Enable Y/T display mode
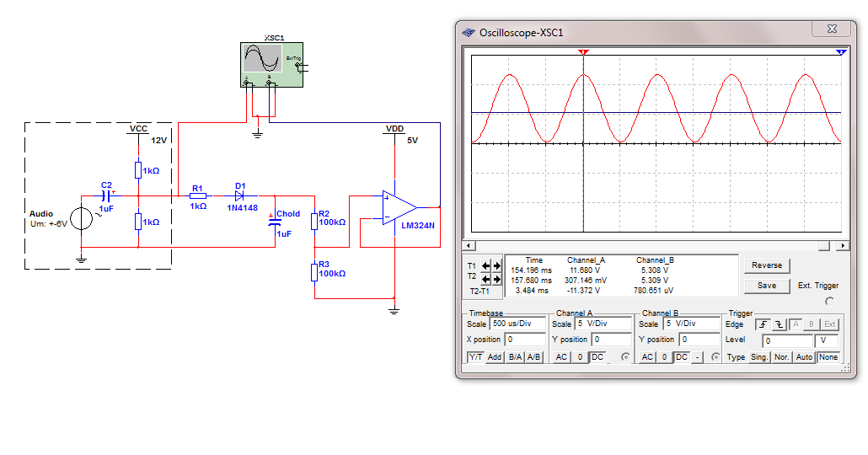Screen dimensions: 868x455 (475, 357)
